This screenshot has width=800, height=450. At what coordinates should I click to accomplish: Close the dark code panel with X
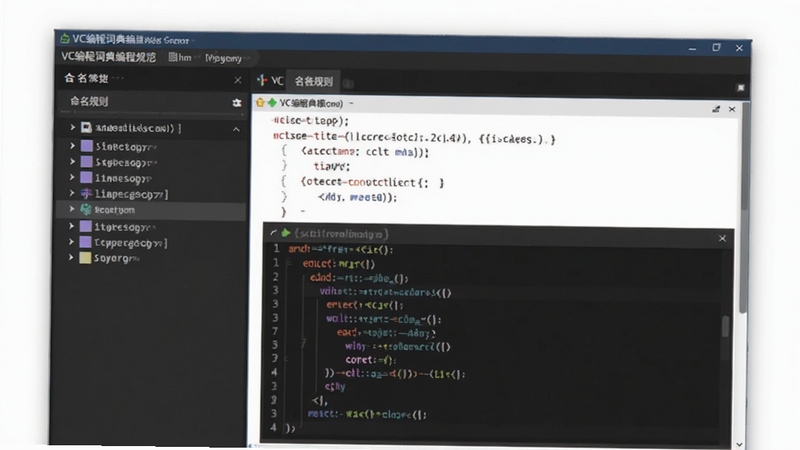(x=722, y=238)
